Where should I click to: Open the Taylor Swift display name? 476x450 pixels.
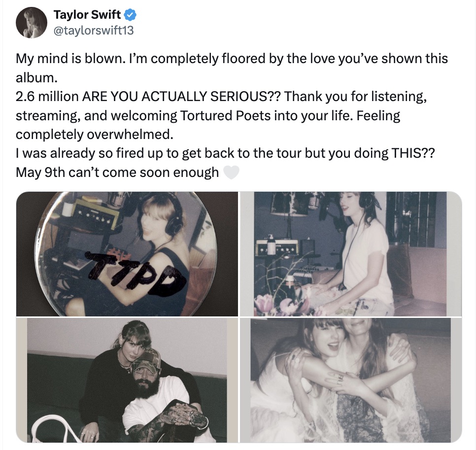[87, 15]
